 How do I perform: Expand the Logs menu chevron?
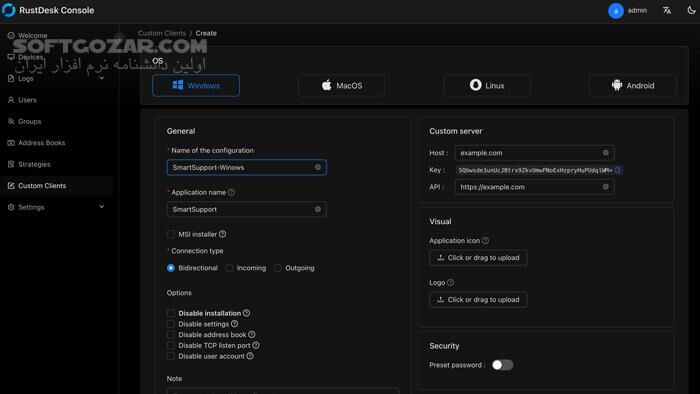click(101, 79)
